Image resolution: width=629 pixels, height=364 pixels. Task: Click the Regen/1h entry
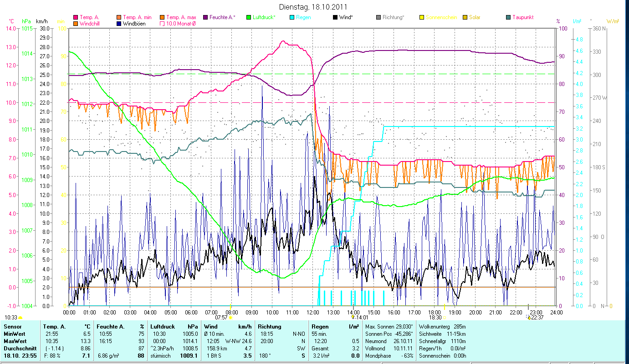point(442,349)
